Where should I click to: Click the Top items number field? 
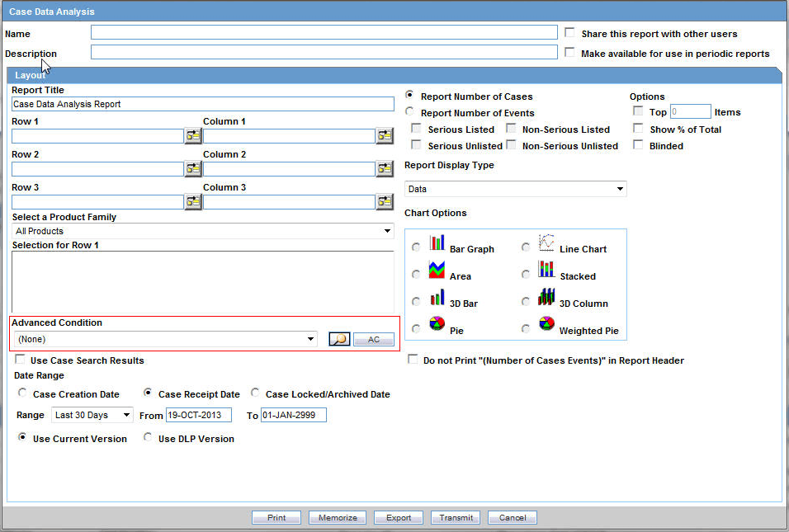[x=690, y=111]
